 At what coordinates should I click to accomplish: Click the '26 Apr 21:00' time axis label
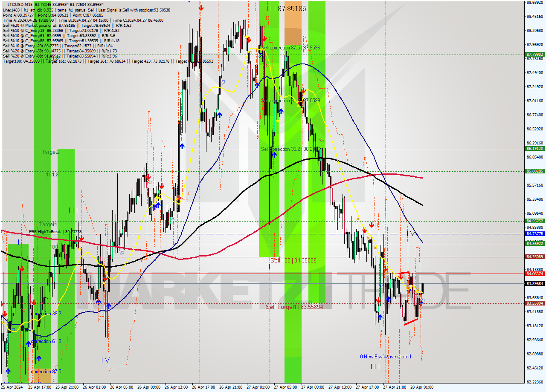click(x=231, y=387)
